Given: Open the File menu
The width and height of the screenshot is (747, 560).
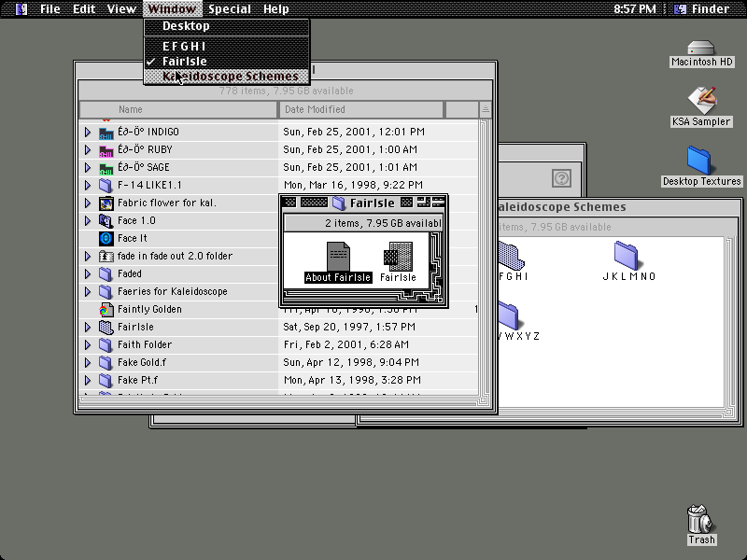Looking at the screenshot, I should [50, 9].
